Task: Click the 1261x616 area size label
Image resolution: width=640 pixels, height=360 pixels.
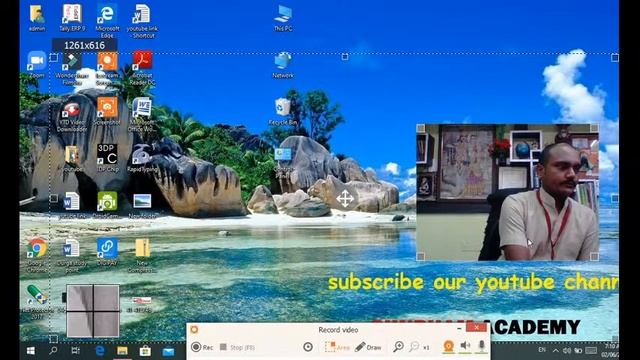Action: tap(84, 45)
